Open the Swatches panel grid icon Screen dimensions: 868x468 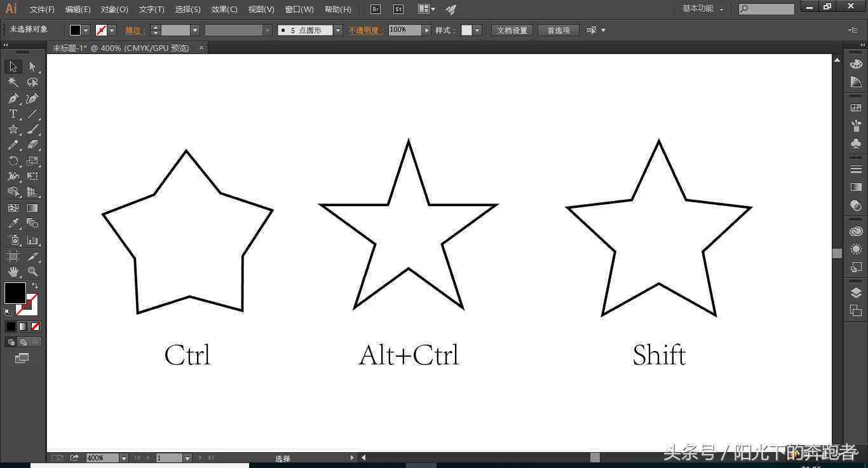tap(856, 108)
